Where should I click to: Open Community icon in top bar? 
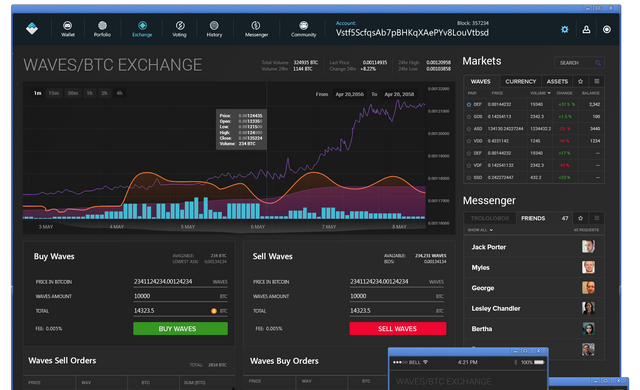tap(303, 29)
